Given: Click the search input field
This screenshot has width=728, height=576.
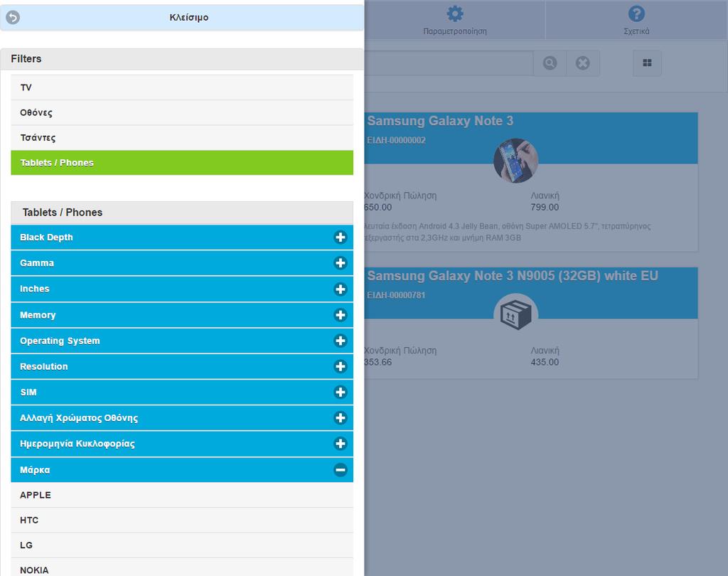Looking at the screenshot, I should coord(449,63).
